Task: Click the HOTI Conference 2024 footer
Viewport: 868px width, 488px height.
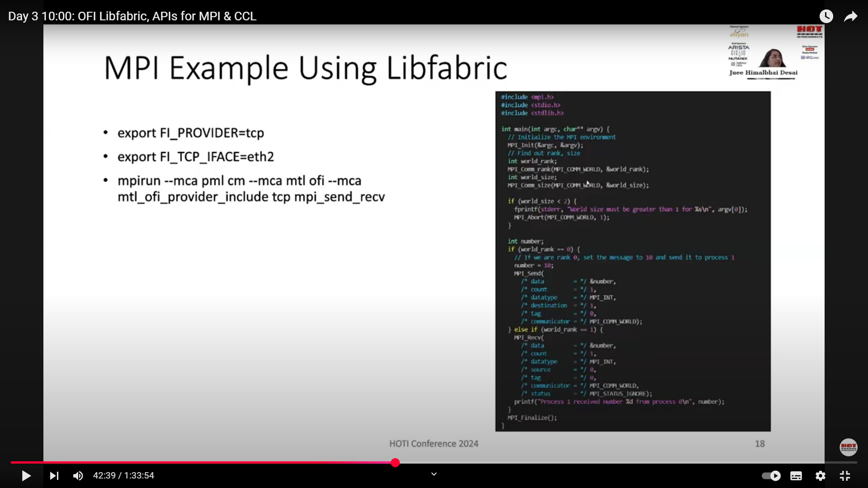Action: click(434, 444)
